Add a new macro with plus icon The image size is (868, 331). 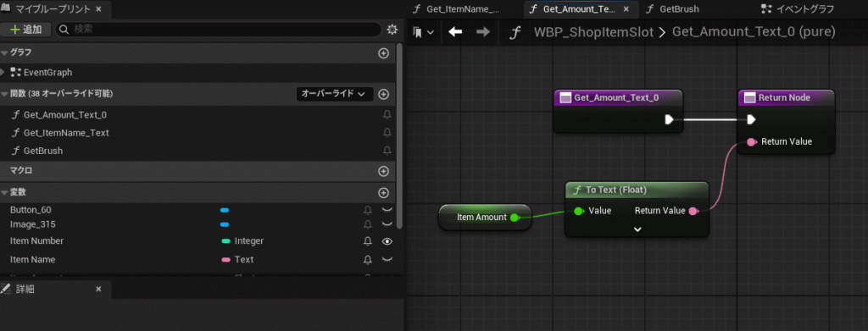(x=383, y=171)
